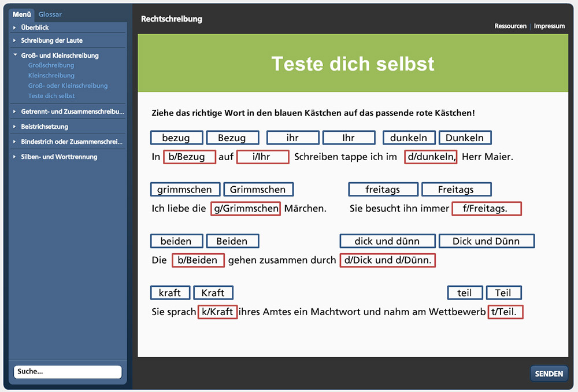Image resolution: width=578 pixels, height=392 pixels.
Task: Select the capitalized 'Dunkeln' word box
Action: click(x=465, y=138)
